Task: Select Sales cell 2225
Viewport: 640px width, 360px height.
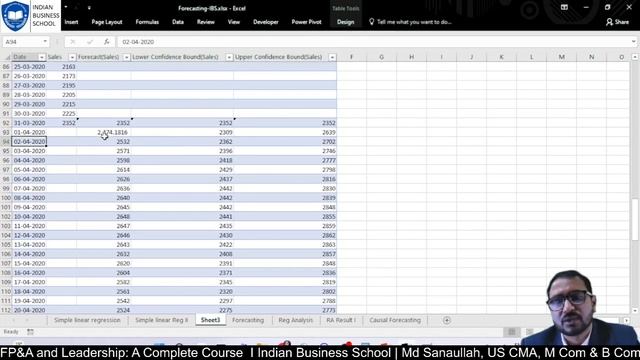Action: pos(62,113)
